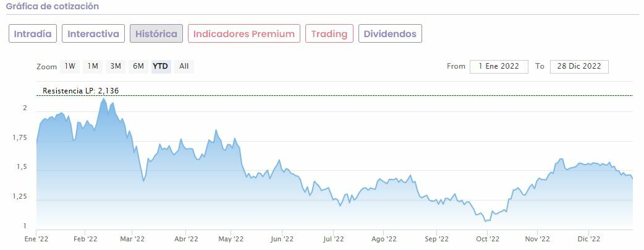Edit the From date field

tap(499, 67)
